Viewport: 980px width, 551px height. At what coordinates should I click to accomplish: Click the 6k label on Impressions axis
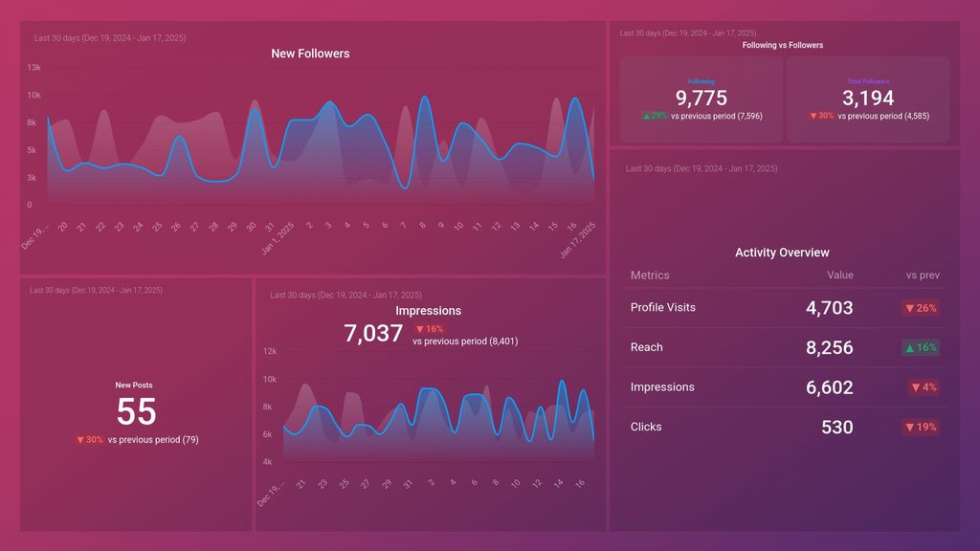268,434
